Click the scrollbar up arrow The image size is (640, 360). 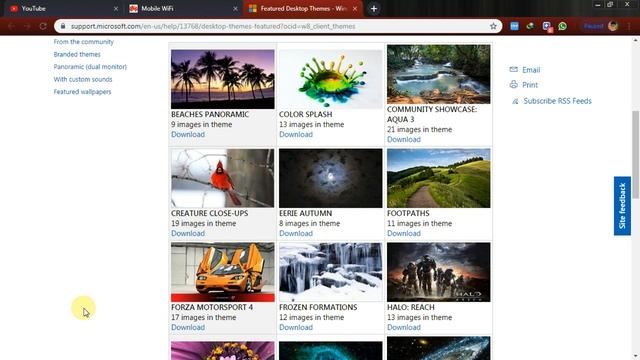(636, 40)
